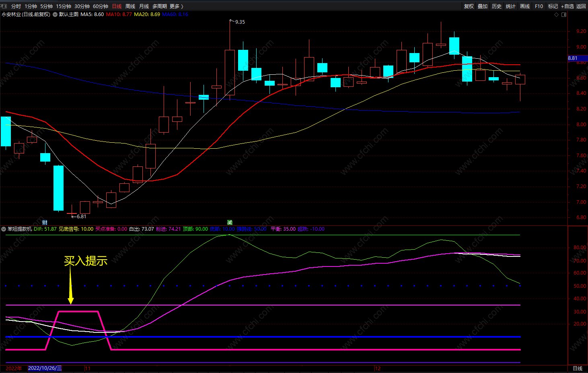Click the 财 financial marker on the chart
Image resolution: width=588 pixels, height=373 pixels.
pyautogui.click(x=45, y=222)
